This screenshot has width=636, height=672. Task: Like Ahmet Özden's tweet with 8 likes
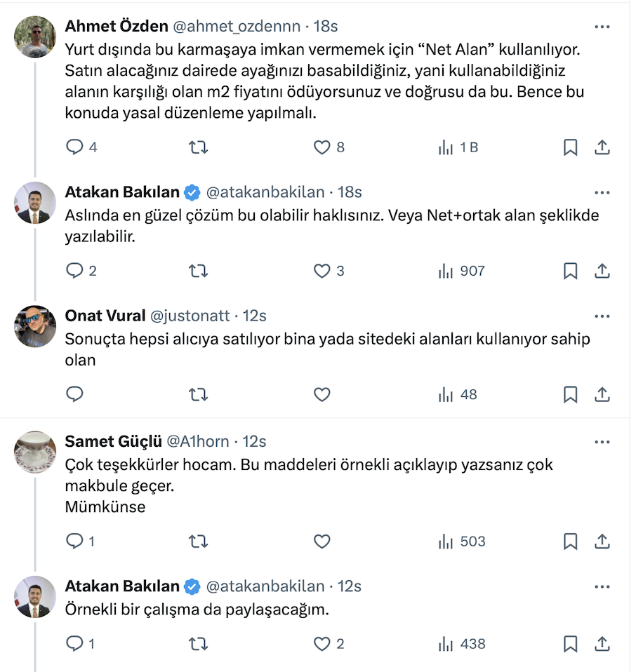(322, 147)
